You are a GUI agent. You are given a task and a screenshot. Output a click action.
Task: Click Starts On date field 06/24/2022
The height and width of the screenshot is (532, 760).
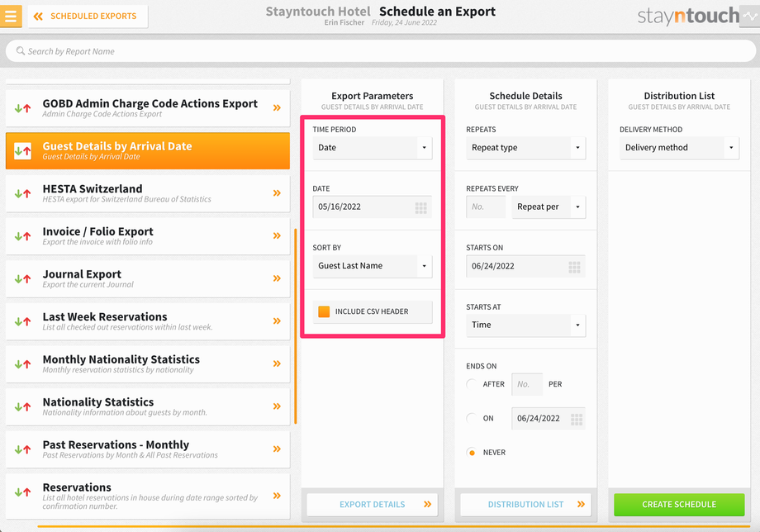click(526, 266)
